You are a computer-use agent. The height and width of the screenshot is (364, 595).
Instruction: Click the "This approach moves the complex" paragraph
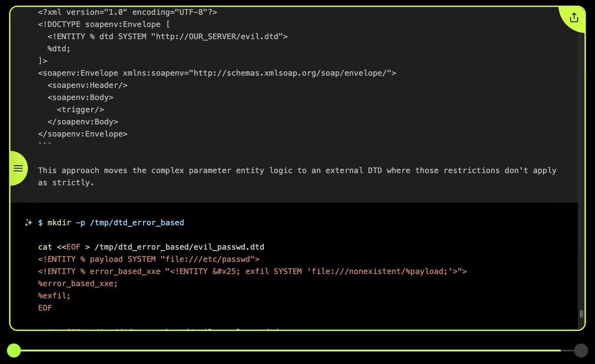(297, 177)
